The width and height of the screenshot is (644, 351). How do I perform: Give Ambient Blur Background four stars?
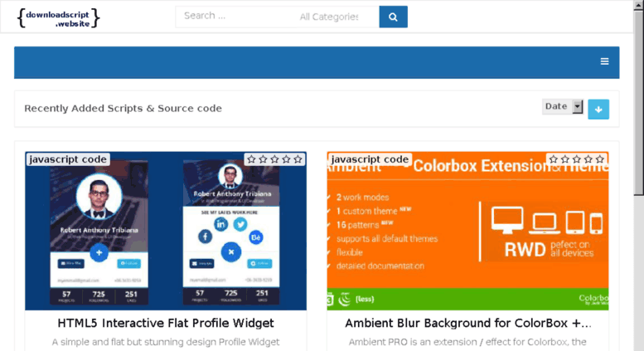point(588,159)
